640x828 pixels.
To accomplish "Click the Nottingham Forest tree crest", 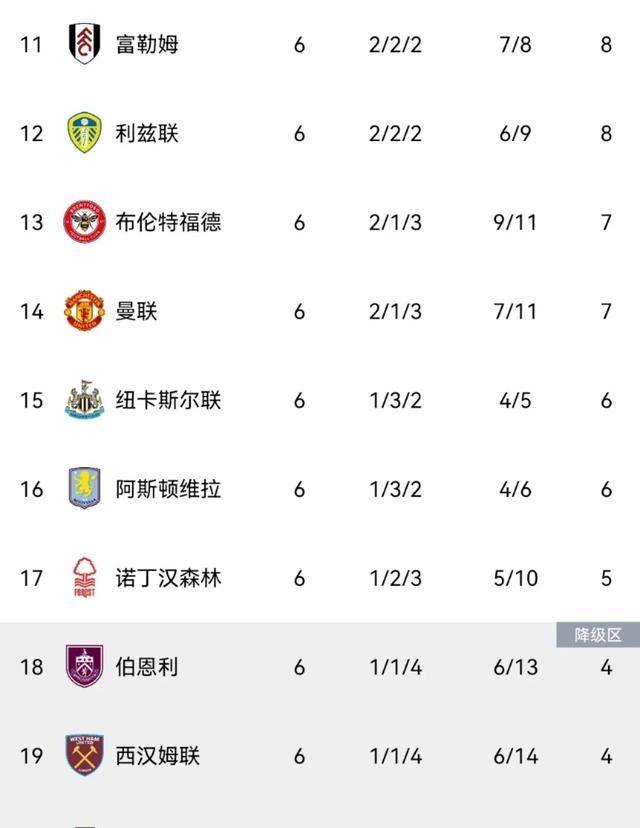I will click(84, 578).
